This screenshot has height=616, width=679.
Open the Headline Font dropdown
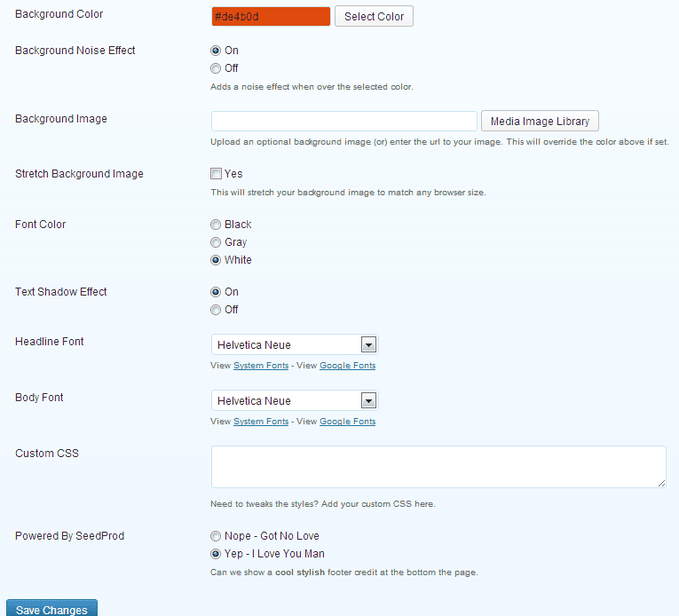295,344
